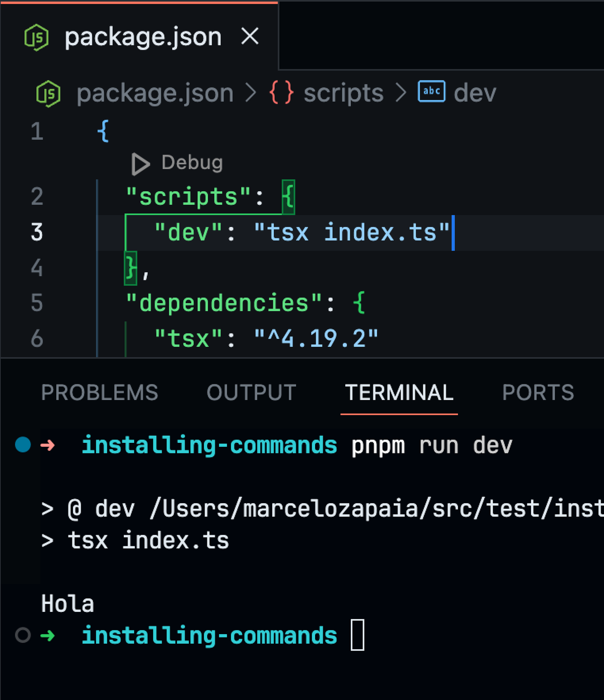Click the red arrow prompt in terminal
The width and height of the screenshot is (604, 700).
(47, 445)
